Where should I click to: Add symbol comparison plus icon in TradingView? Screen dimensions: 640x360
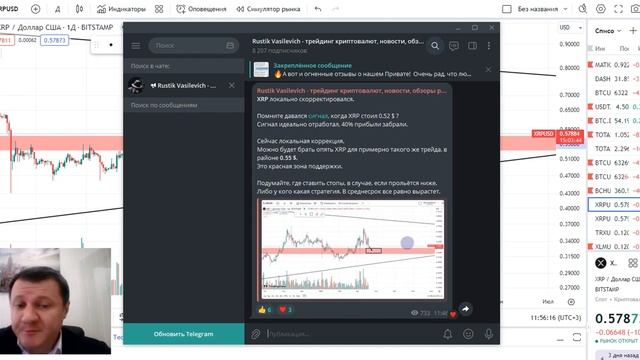click(36, 9)
